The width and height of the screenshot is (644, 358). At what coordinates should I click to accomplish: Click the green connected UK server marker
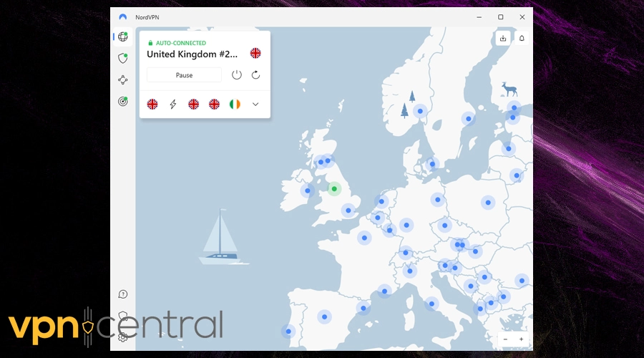point(334,188)
